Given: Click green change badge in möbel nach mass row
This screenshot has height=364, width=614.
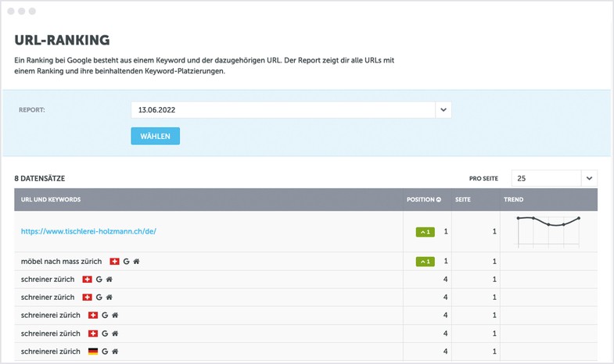Looking at the screenshot, I should pos(425,261).
